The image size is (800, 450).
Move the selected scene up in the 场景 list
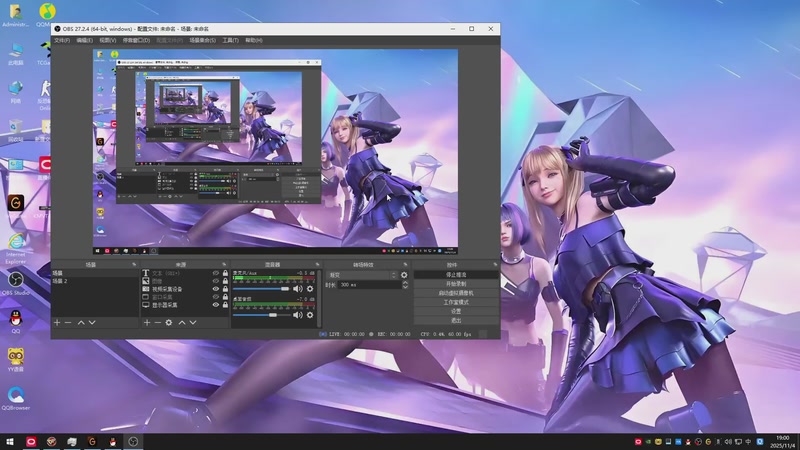click(81, 322)
